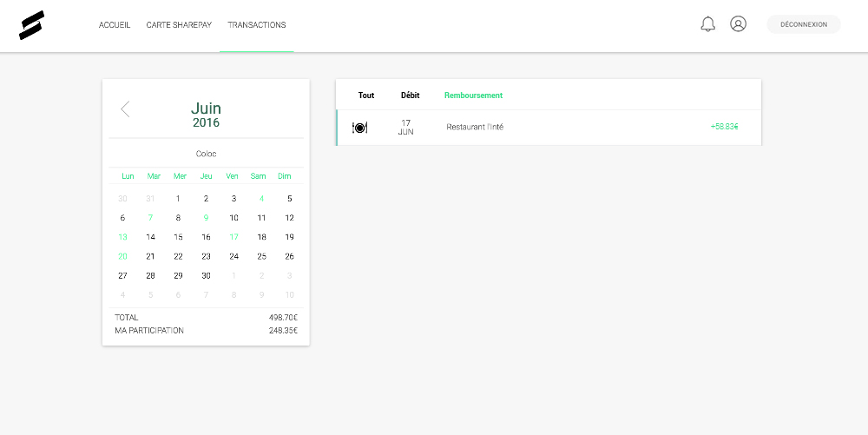This screenshot has height=435, width=868.
Task: Select the TRANSACTIONS menu item
Action: tap(257, 25)
